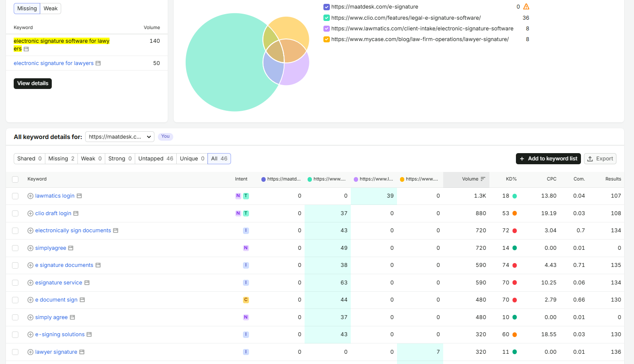
Task: Select the Unique 0 filter tab
Action: (192, 159)
